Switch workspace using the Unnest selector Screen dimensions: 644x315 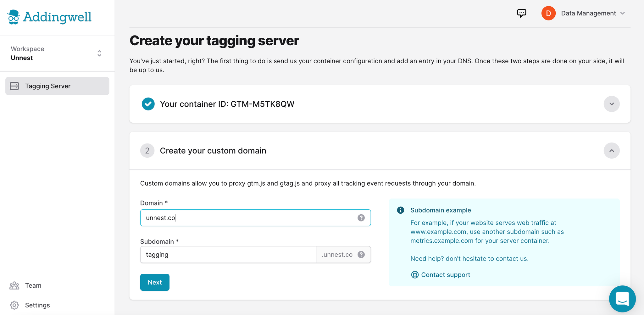point(57,53)
